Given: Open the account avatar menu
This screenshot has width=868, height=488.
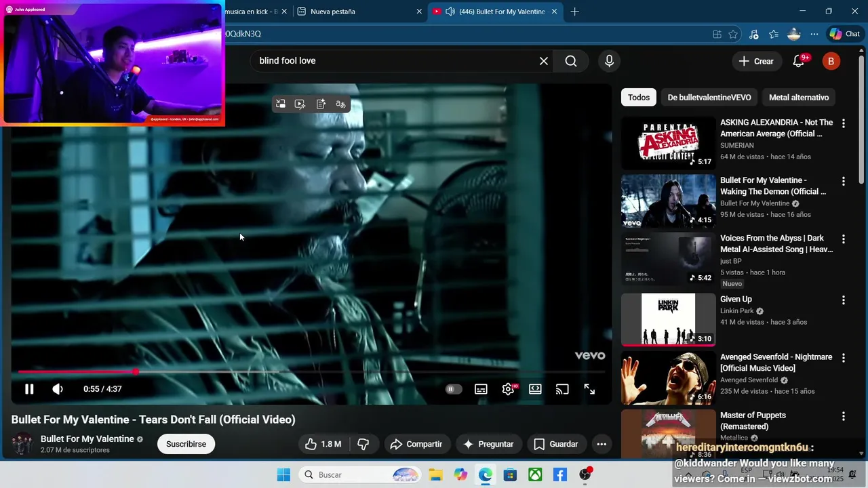Looking at the screenshot, I should click(x=831, y=61).
